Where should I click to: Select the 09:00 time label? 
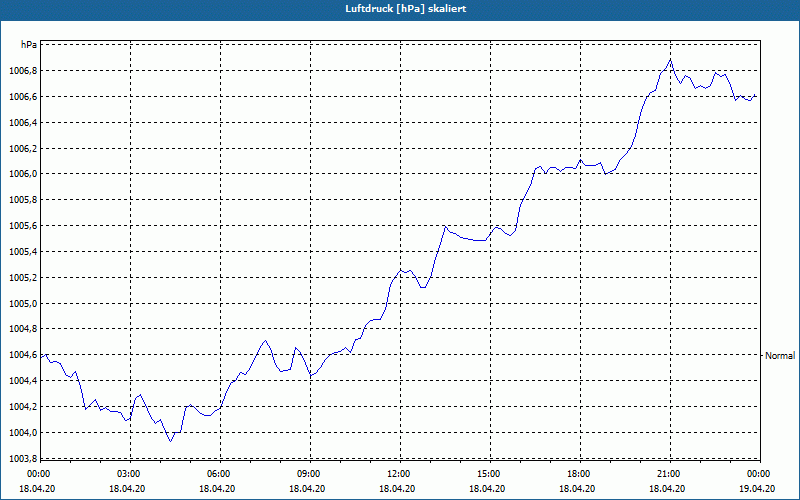[310, 474]
